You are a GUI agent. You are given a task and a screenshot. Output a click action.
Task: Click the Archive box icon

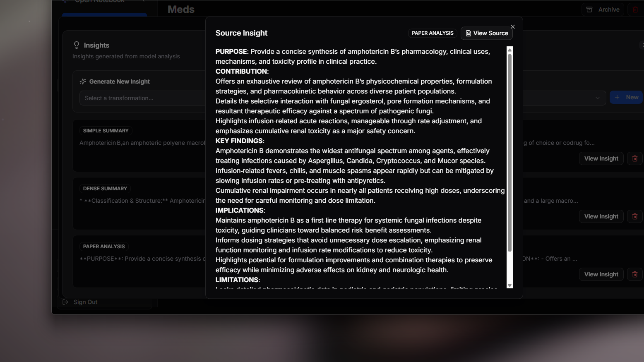589,10
